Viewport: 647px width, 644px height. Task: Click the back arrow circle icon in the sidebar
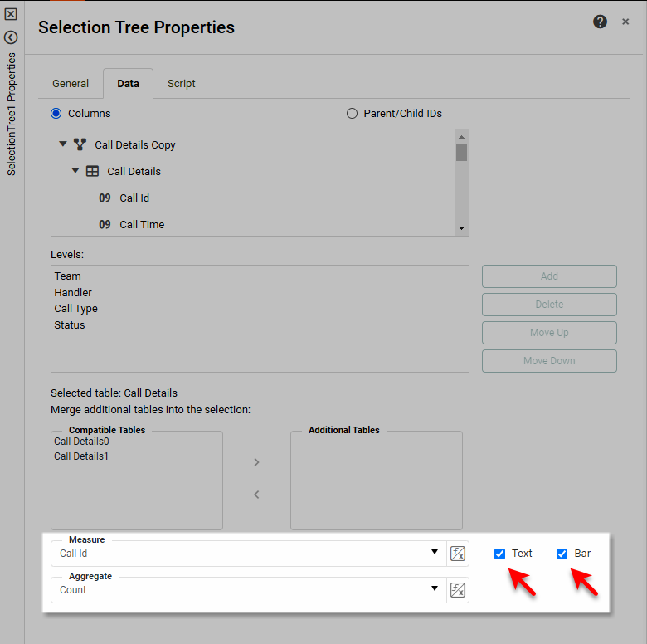(11, 37)
